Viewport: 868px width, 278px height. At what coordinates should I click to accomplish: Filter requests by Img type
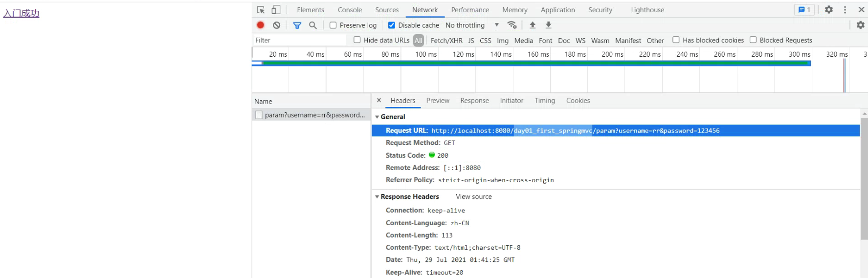(503, 41)
